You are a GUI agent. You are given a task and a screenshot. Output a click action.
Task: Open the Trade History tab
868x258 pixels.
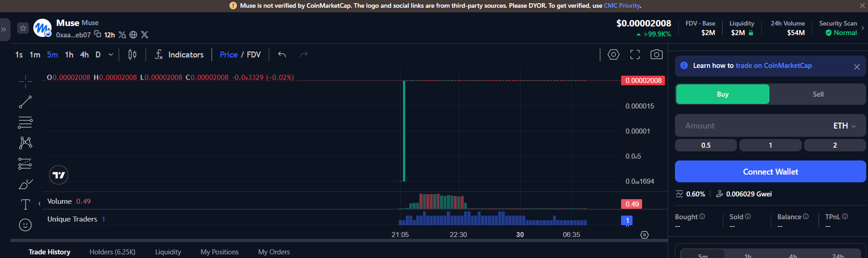[x=49, y=252]
